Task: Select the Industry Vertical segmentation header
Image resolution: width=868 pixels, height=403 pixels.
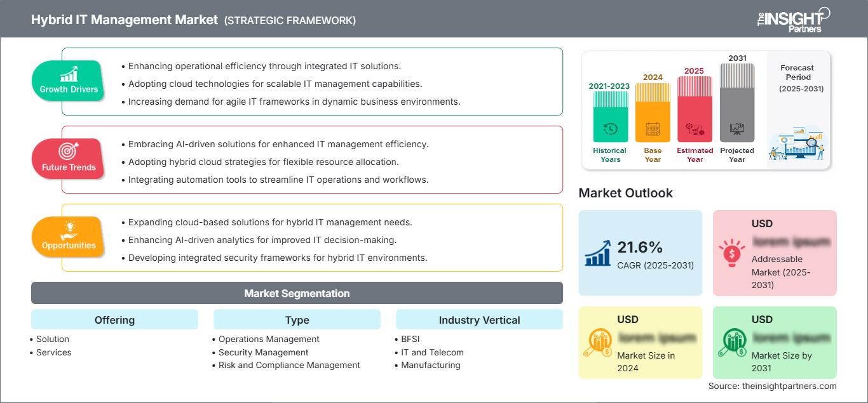Action: pyautogui.click(x=479, y=320)
